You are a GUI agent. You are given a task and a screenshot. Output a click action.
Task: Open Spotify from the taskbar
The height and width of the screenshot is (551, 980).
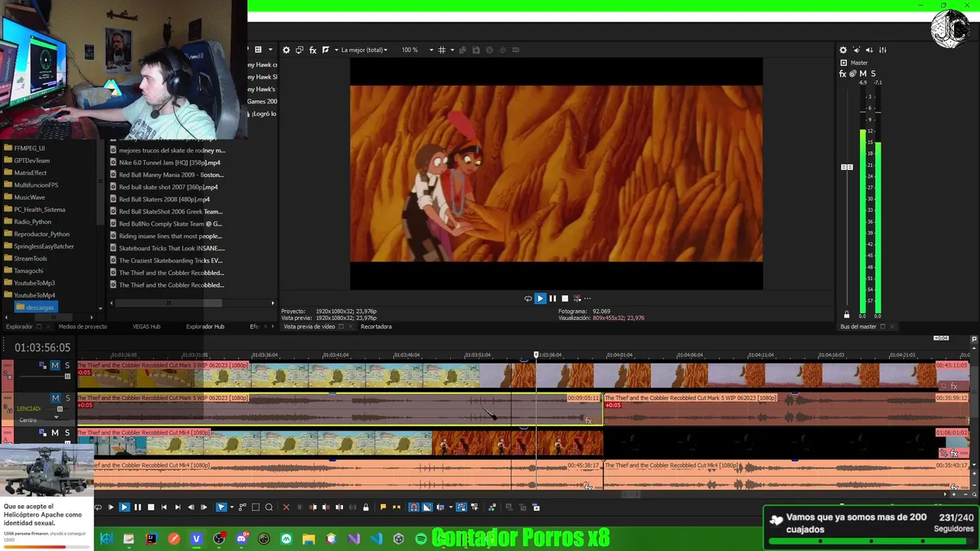[x=421, y=539]
